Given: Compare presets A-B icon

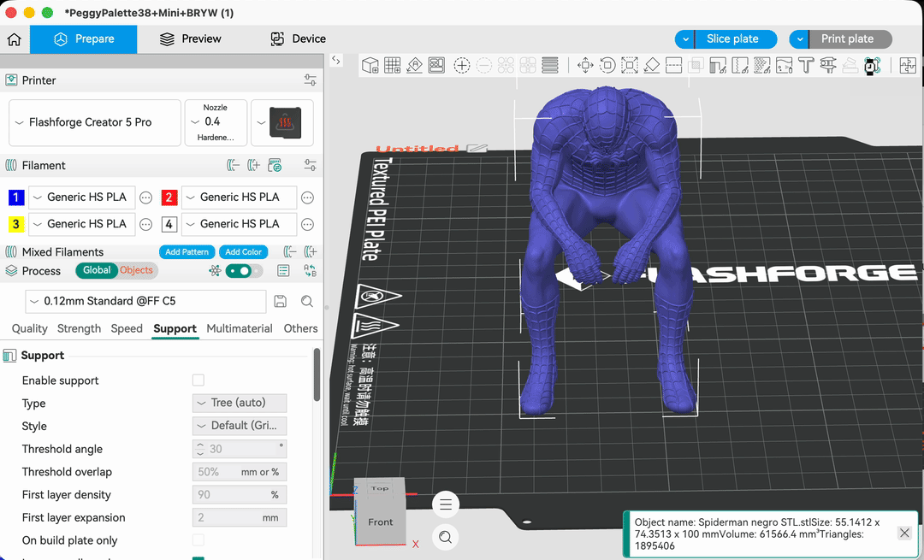Looking at the screenshot, I should tap(310, 271).
